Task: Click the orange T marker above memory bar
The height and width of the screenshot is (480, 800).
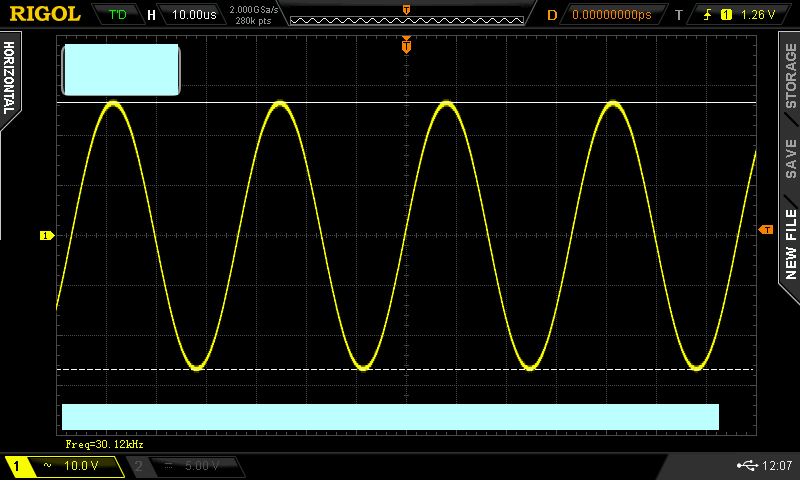Action: [407, 10]
